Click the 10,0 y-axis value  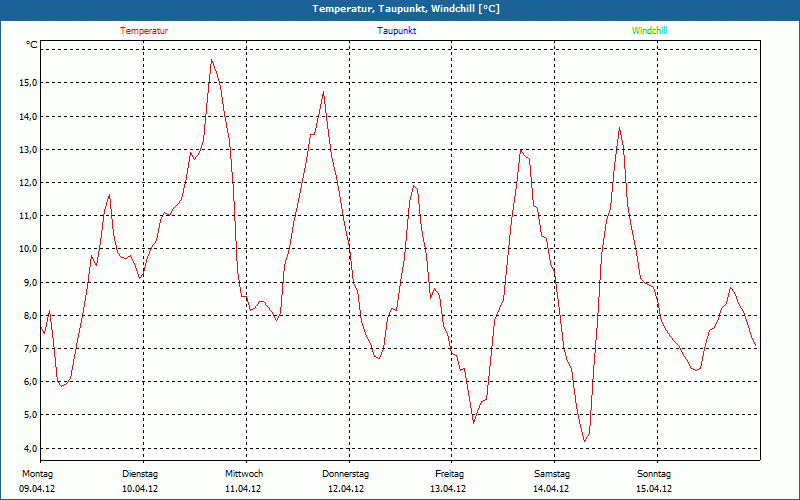pyautogui.click(x=27, y=249)
